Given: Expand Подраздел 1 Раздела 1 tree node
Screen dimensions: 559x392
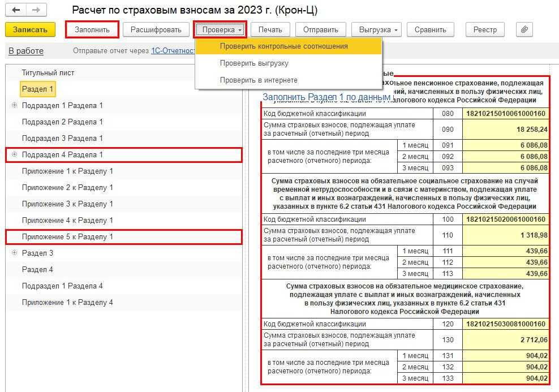Looking at the screenshot, I should point(14,105).
